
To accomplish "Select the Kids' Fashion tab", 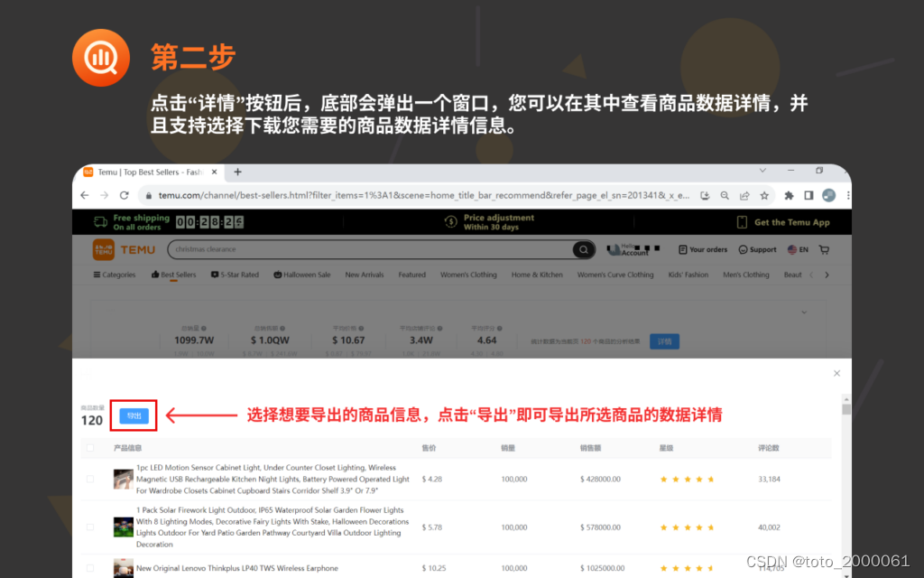I will tap(688, 275).
